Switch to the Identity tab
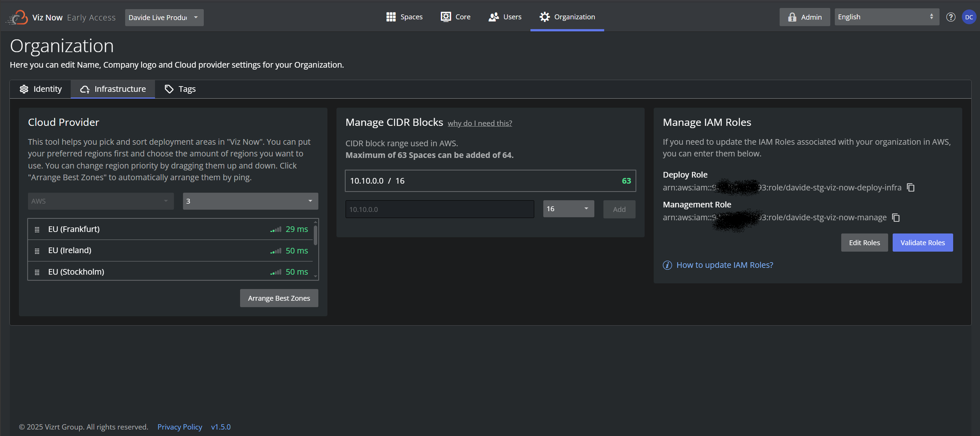The image size is (980, 436). (41, 89)
